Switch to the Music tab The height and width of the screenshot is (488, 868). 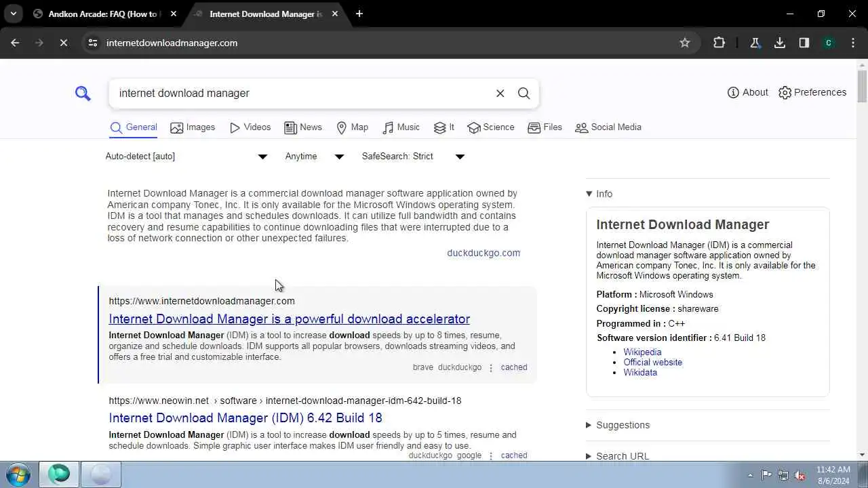click(x=401, y=127)
